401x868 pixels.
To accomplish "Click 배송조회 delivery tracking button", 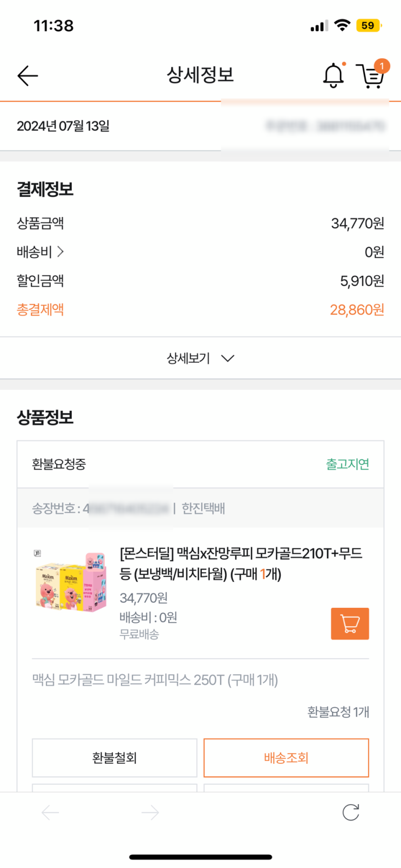I will [x=286, y=758].
